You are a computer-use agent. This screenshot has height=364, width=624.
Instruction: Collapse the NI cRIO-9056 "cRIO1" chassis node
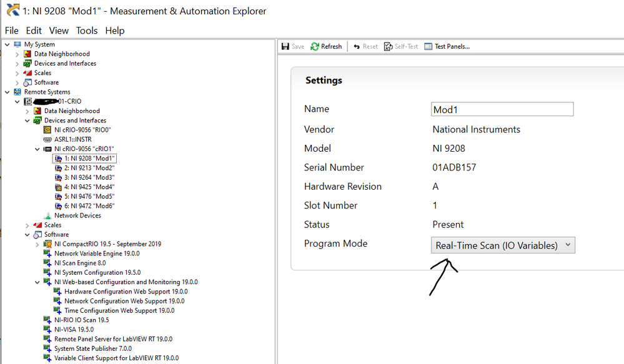click(x=37, y=149)
